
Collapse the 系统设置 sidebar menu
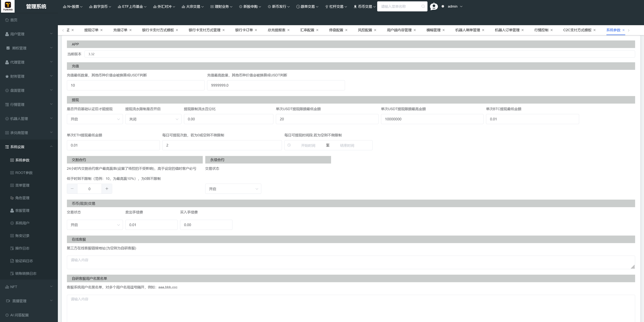click(x=29, y=147)
